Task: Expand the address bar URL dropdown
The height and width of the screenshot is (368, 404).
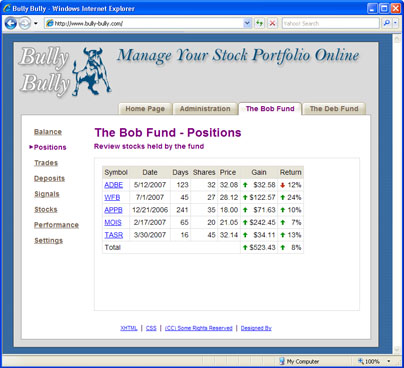Action: tap(247, 23)
